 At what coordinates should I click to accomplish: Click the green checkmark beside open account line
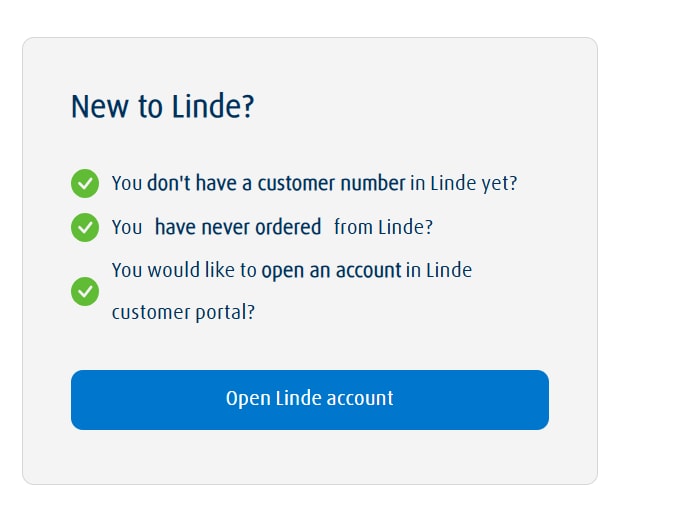pos(85,292)
